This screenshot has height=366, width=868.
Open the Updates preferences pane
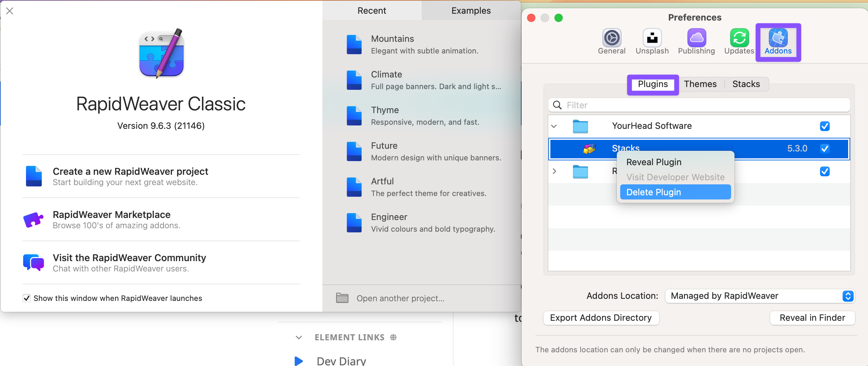tap(739, 42)
